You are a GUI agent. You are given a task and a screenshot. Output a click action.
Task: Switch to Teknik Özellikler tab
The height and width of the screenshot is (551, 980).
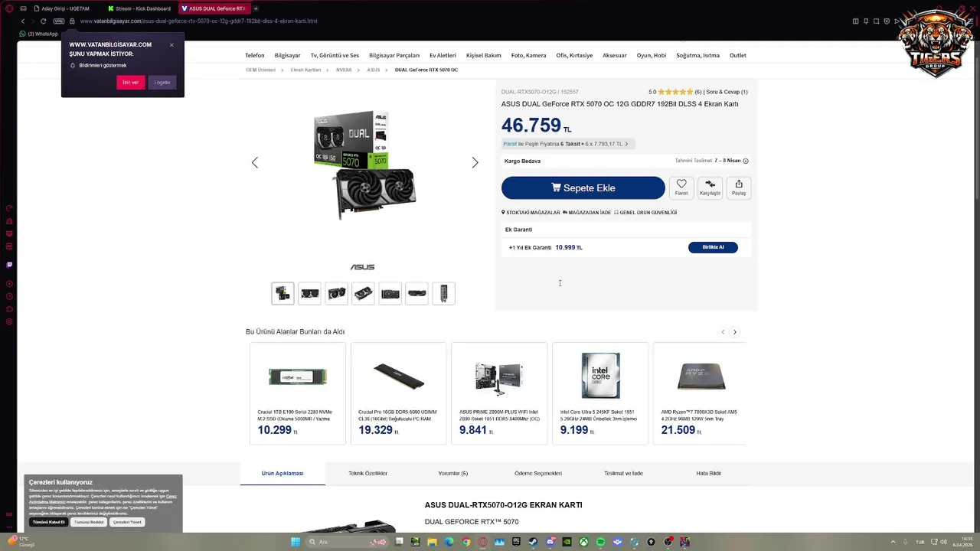click(x=367, y=473)
